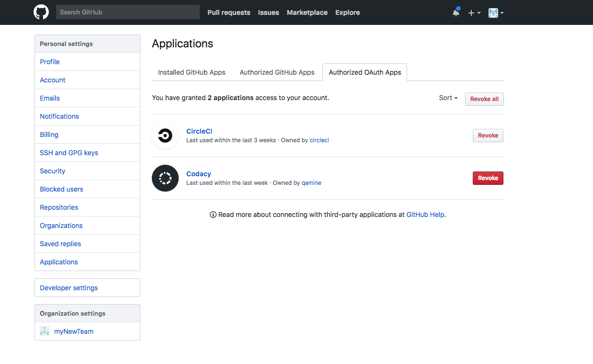593x364 pixels.
Task: Click the CircleCI app logo
Action: click(165, 136)
